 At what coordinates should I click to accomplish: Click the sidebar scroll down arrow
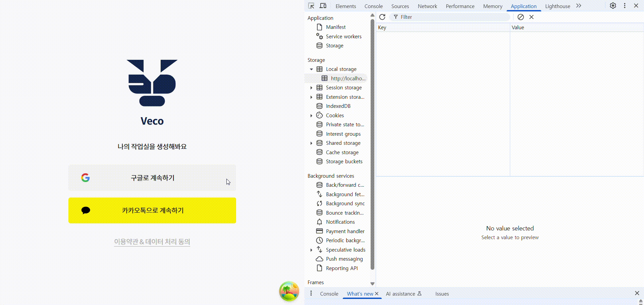(372, 284)
